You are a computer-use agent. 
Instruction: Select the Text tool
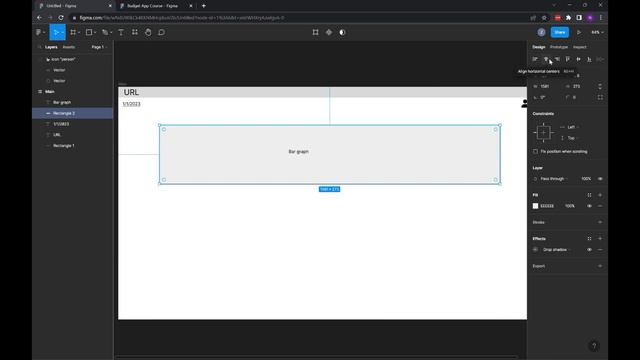point(121,32)
